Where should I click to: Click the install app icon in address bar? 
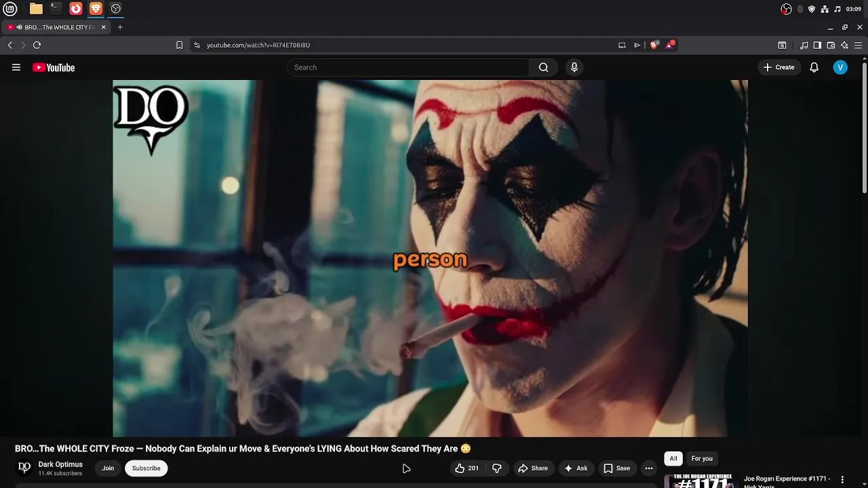click(622, 45)
